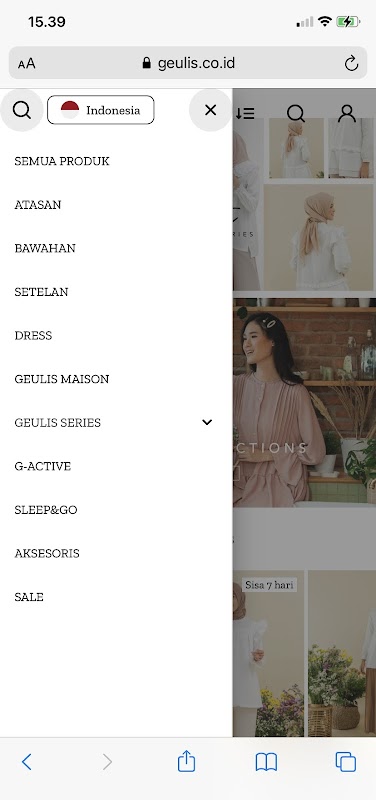Viewport: 376px width, 800px height.
Task: Open the Sale link
Action: pyautogui.click(x=29, y=597)
